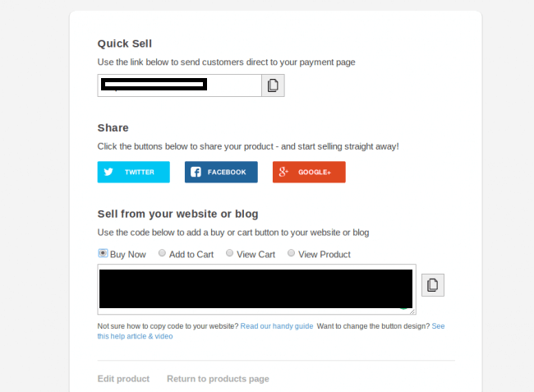
Task: Share product via the GOOGLE+ button
Action: coord(309,172)
